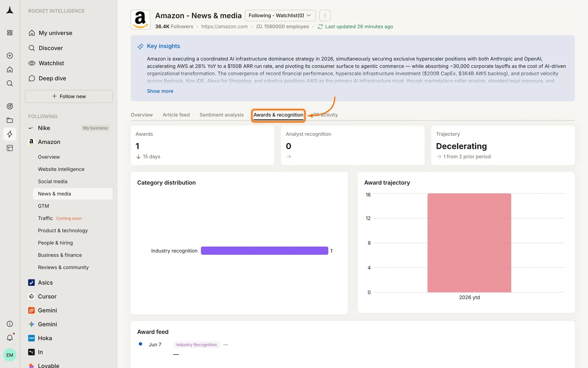Click the Follow new button
The image size is (588, 368).
tap(69, 96)
